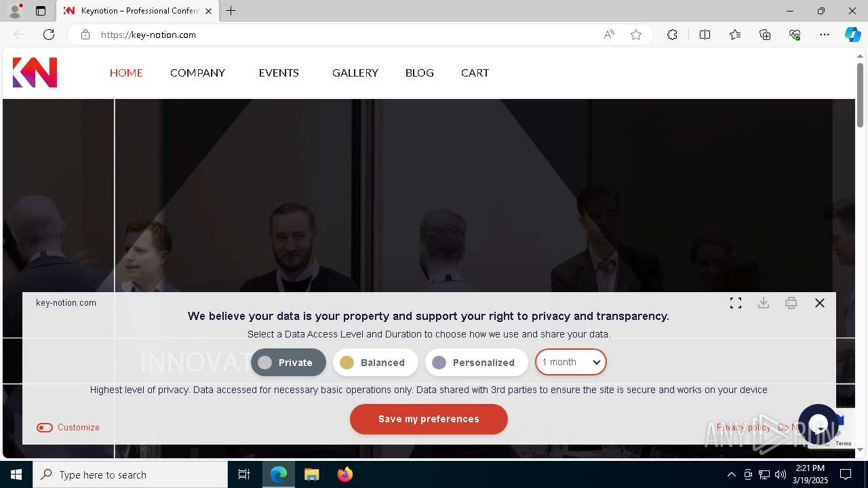This screenshot has width=868, height=488.
Task: Activate Read aloud in address bar
Action: pos(609,35)
